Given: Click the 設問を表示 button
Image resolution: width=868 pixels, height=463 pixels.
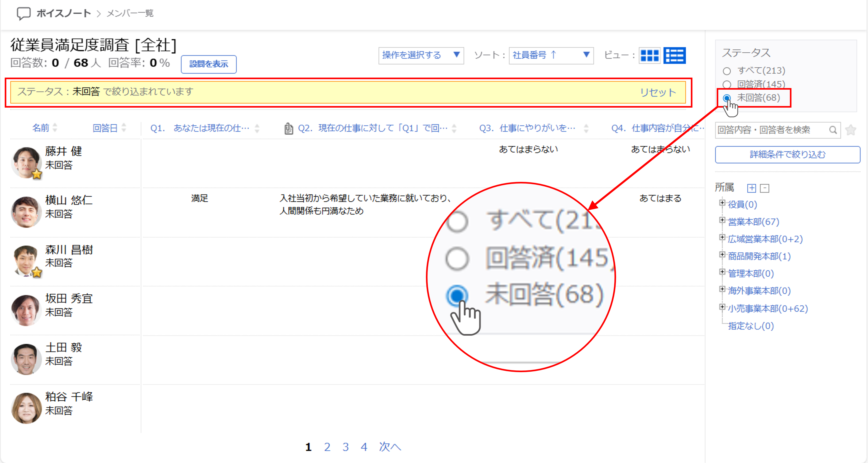Looking at the screenshot, I should (209, 64).
